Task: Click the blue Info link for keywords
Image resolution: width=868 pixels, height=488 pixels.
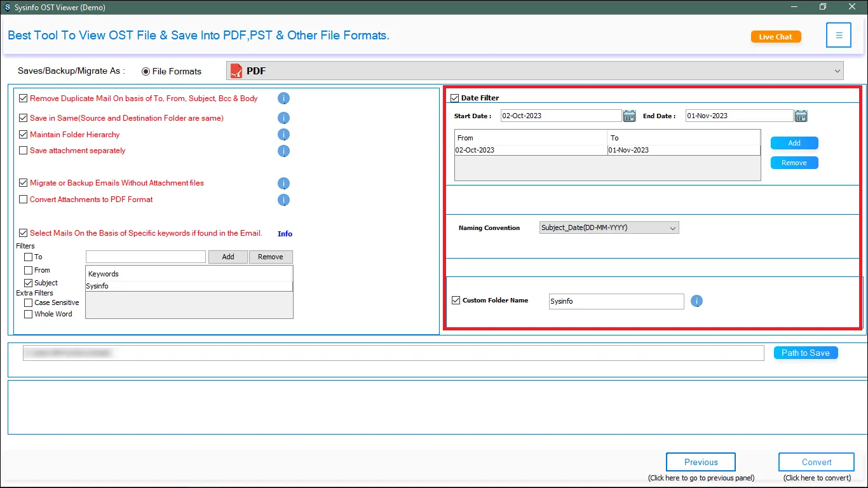Action: pos(285,234)
